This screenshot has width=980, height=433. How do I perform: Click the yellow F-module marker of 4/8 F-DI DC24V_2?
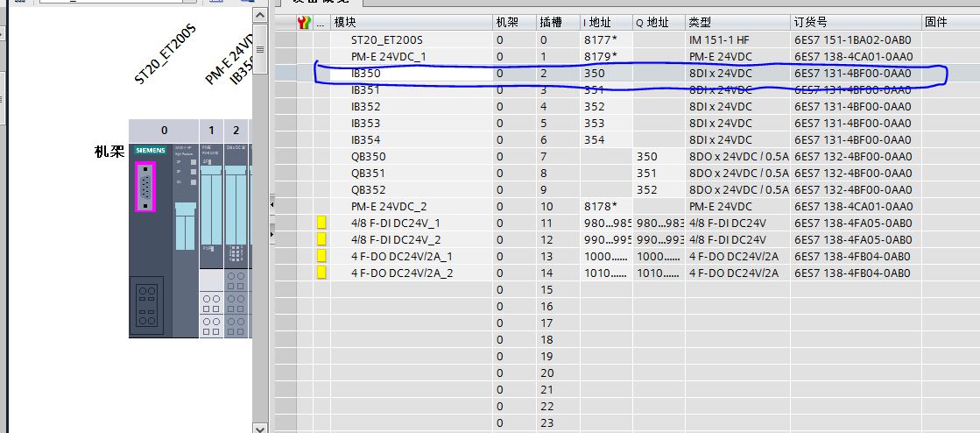tap(322, 239)
